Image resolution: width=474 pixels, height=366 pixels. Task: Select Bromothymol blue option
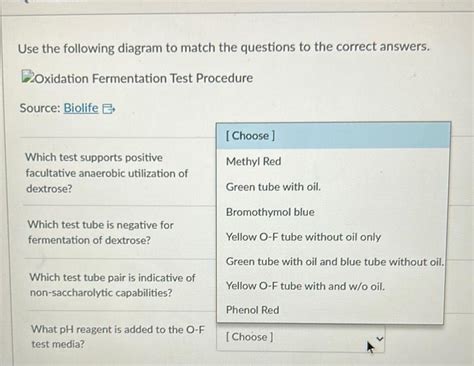pyautogui.click(x=270, y=212)
